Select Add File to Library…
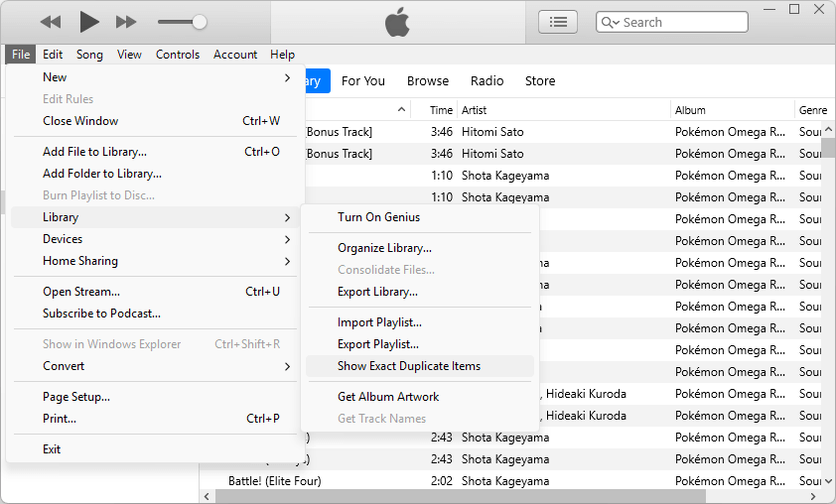The width and height of the screenshot is (836, 504). click(x=155, y=152)
